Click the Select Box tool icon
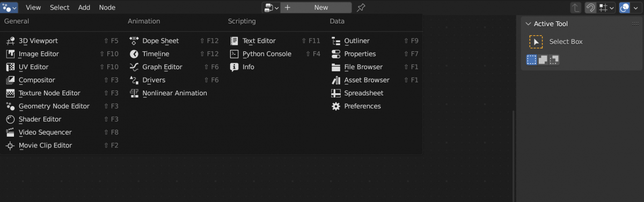Viewport: 644px width, 202px height. (536, 42)
